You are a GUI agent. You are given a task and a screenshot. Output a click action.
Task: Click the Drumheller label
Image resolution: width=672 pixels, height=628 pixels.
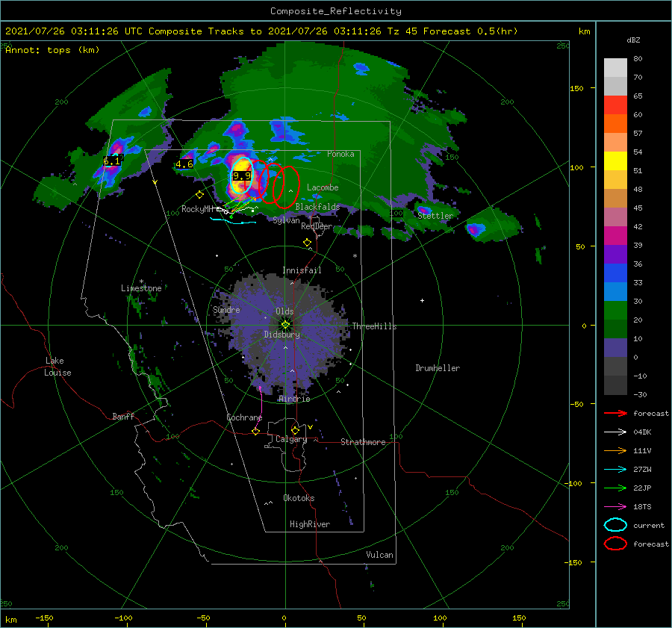[x=438, y=368]
